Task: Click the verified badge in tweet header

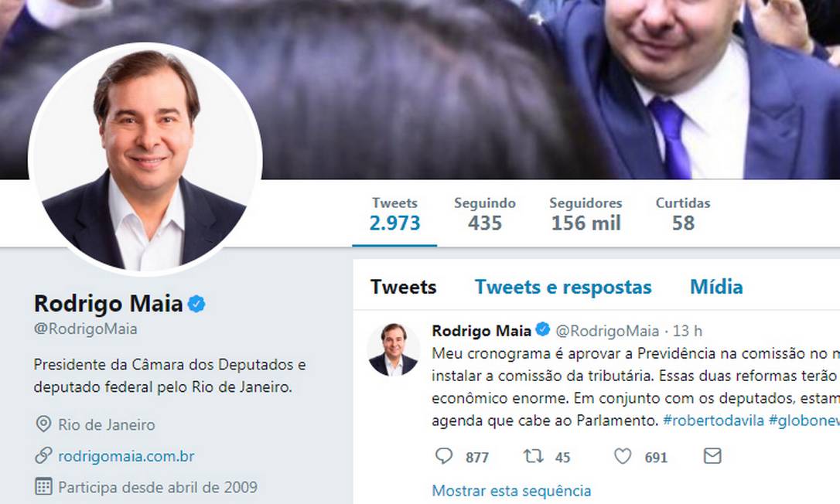Action: (543, 331)
